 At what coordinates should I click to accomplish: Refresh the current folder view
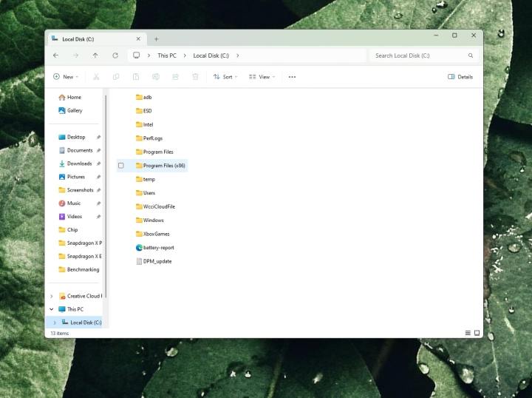click(x=115, y=55)
